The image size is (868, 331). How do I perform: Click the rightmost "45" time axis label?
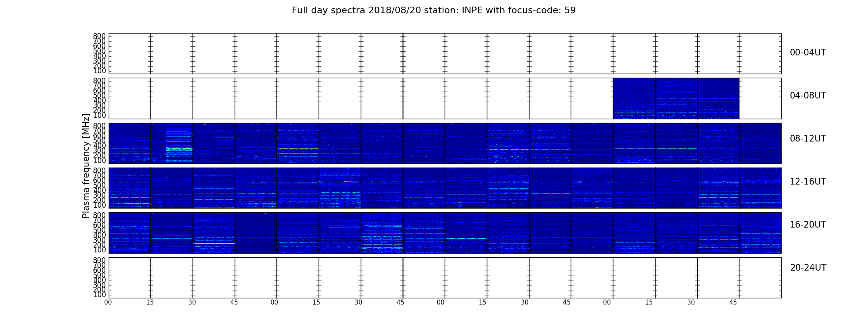(733, 302)
